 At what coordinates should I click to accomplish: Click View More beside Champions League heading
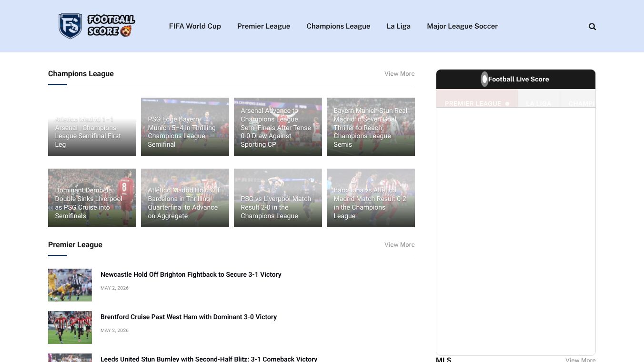pos(399,73)
